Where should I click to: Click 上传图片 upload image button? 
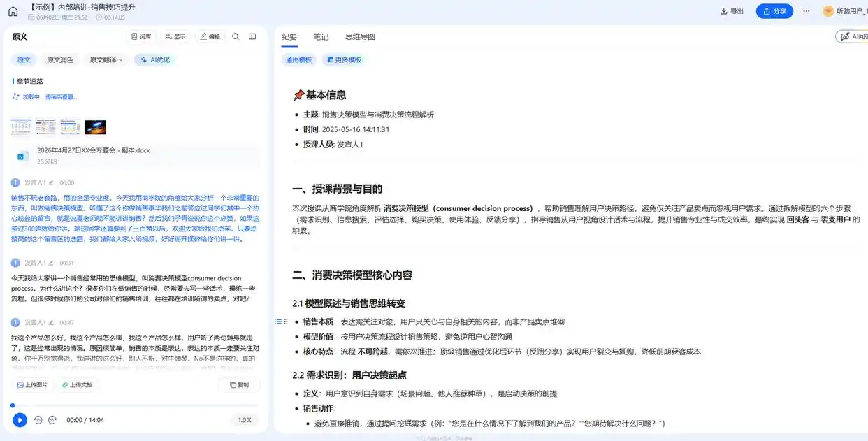[32, 385]
